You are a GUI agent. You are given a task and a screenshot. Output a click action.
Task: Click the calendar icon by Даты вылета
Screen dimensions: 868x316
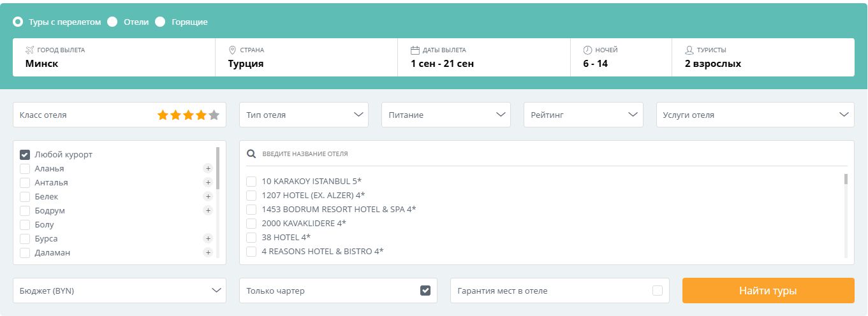click(x=415, y=50)
